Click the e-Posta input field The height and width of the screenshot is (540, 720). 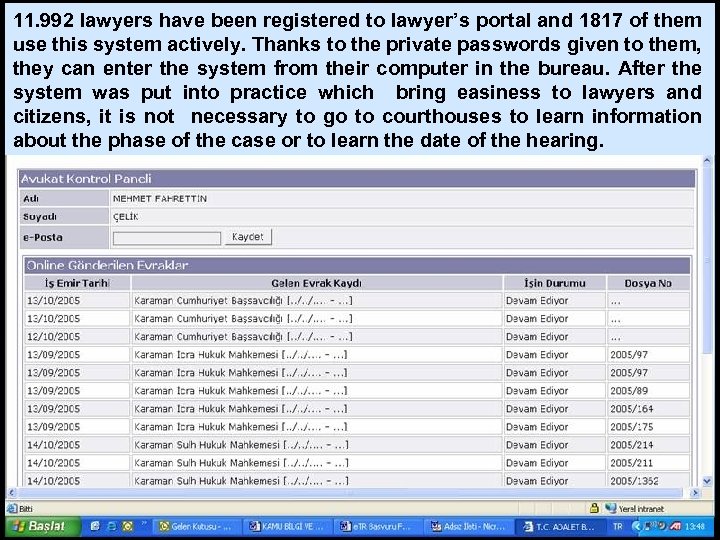(x=167, y=238)
